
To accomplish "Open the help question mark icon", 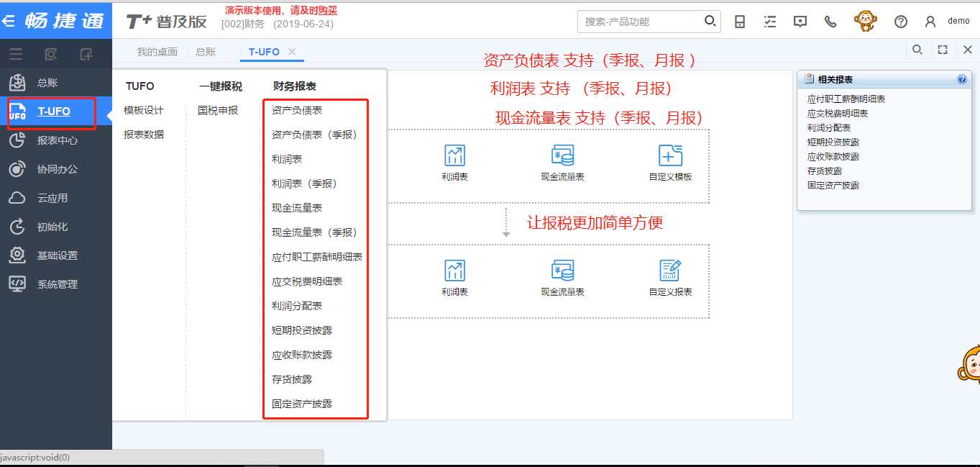I will pos(901,22).
